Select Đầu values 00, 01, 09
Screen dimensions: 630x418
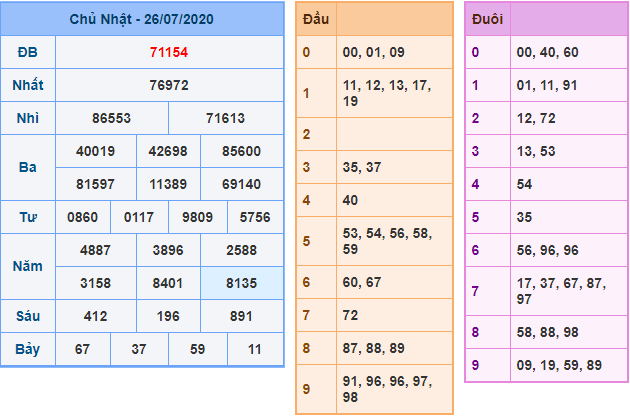pyautogui.click(x=374, y=52)
